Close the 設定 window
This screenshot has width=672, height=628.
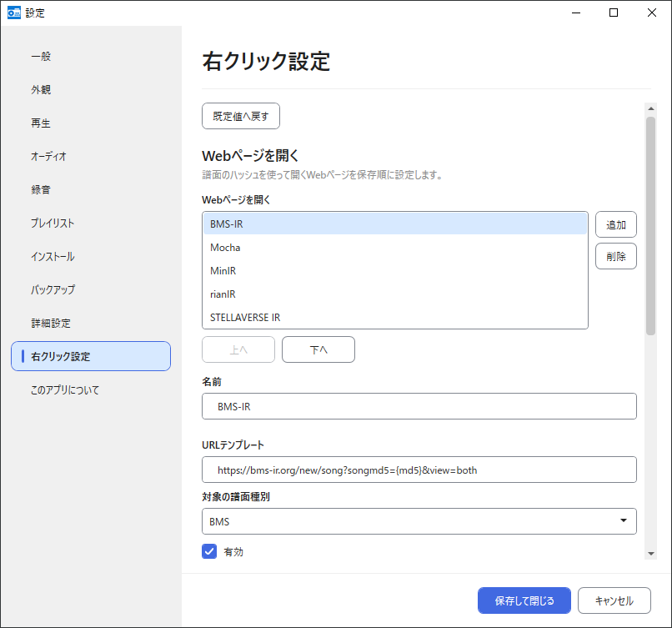(x=652, y=13)
